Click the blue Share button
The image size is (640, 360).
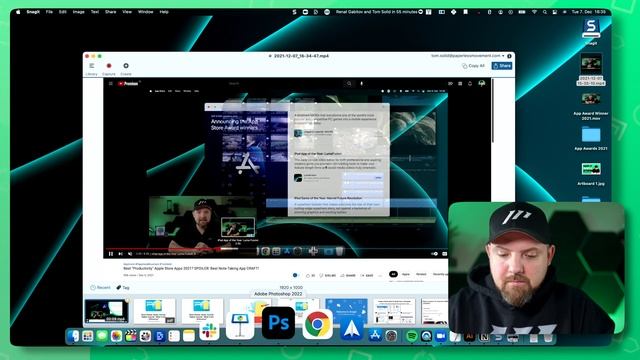[502, 66]
